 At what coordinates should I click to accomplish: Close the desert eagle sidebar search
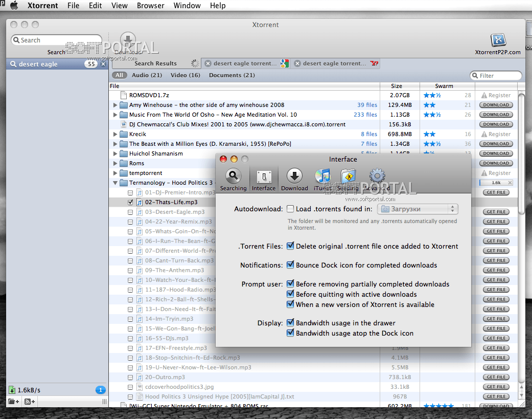pos(103,64)
